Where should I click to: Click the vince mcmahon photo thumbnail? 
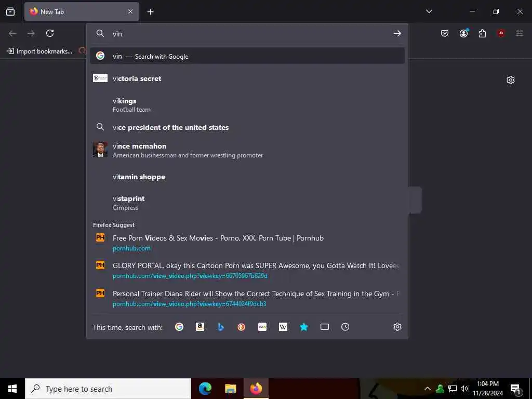(x=100, y=150)
